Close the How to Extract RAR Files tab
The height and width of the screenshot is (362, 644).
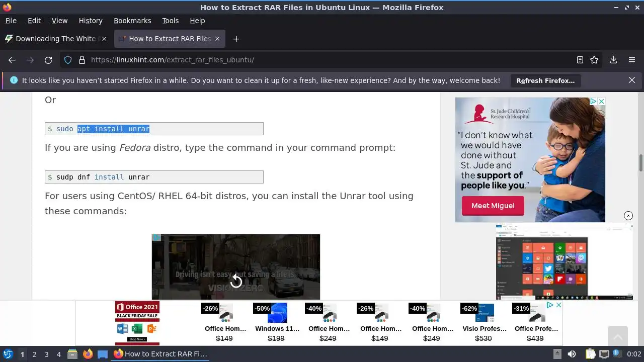(x=217, y=39)
